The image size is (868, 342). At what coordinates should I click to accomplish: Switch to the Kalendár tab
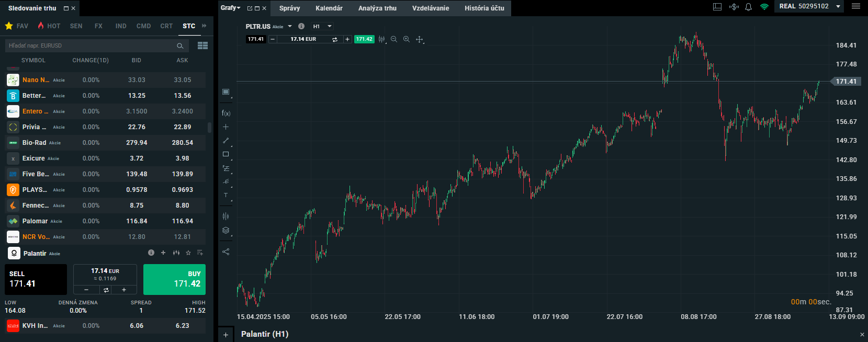tap(329, 8)
